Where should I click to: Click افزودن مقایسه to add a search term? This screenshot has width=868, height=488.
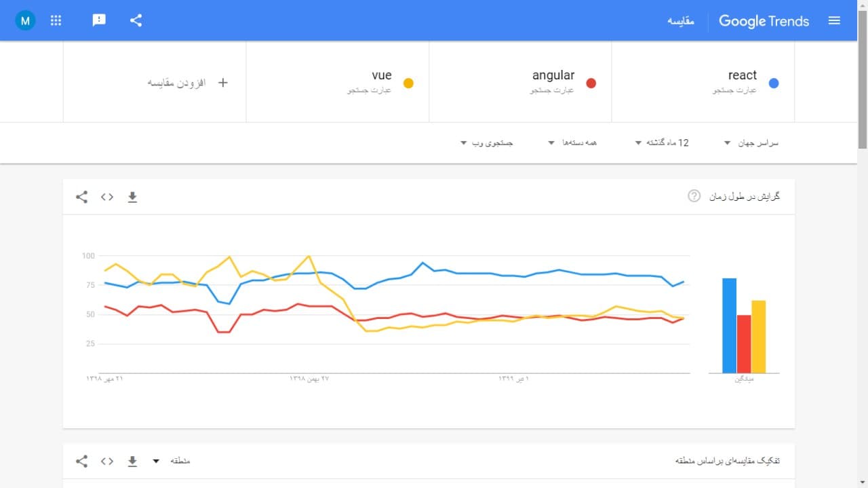tap(180, 81)
